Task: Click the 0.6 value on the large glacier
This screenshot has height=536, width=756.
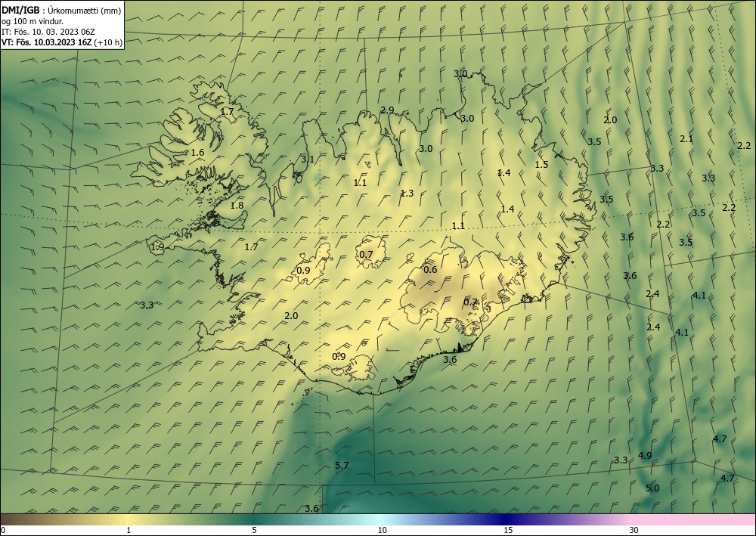Action: [430, 269]
